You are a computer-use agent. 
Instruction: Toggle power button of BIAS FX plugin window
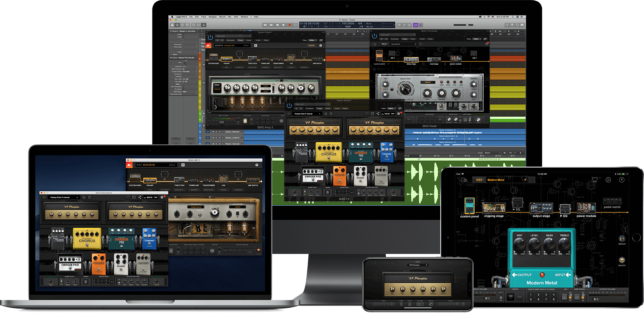pyautogui.click(x=289, y=105)
